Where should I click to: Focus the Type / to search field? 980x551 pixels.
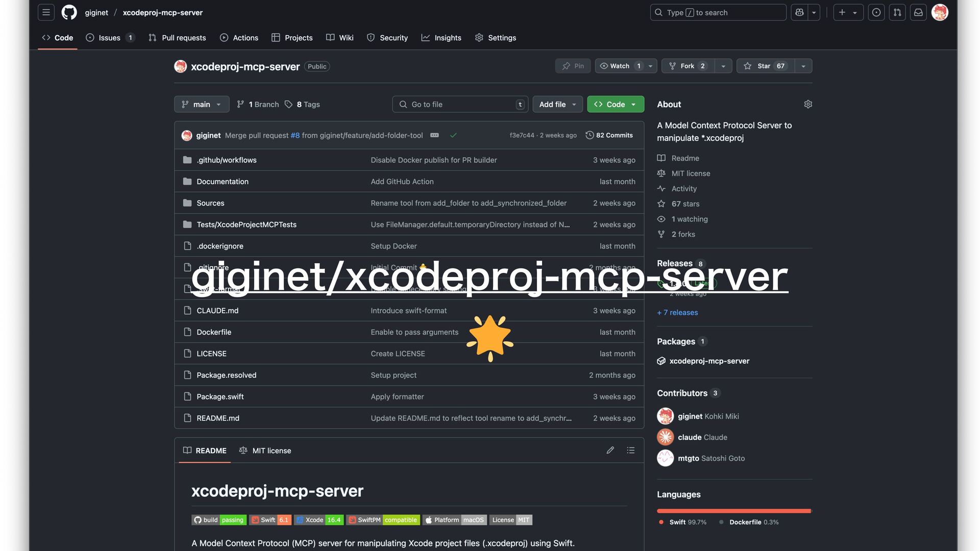pyautogui.click(x=718, y=12)
